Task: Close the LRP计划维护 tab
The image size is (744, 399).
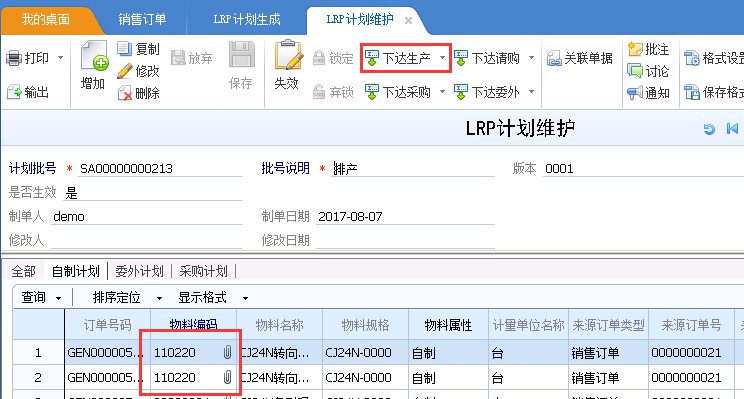Action: click(x=408, y=20)
